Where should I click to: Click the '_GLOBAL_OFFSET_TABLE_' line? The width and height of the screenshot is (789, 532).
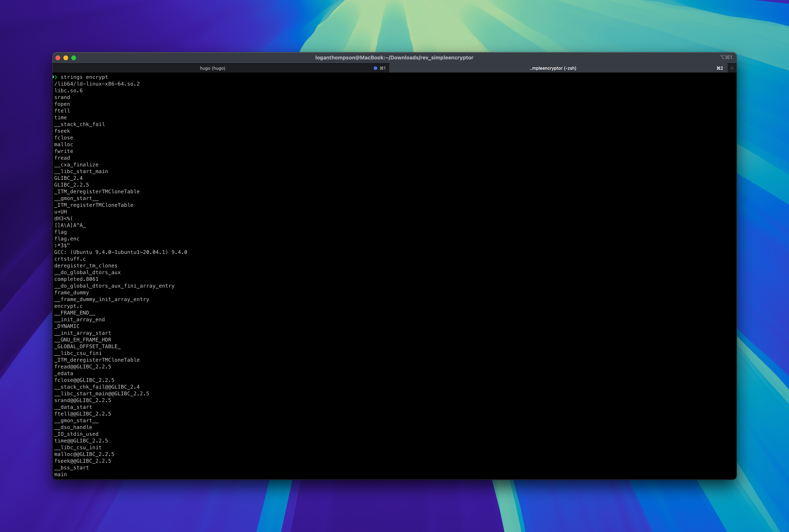[88, 346]
